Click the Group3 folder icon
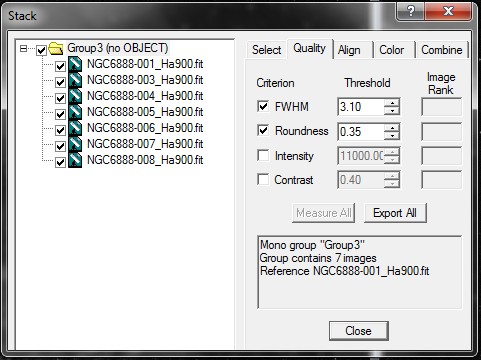The image size is (481, 360). pos(56,49)
